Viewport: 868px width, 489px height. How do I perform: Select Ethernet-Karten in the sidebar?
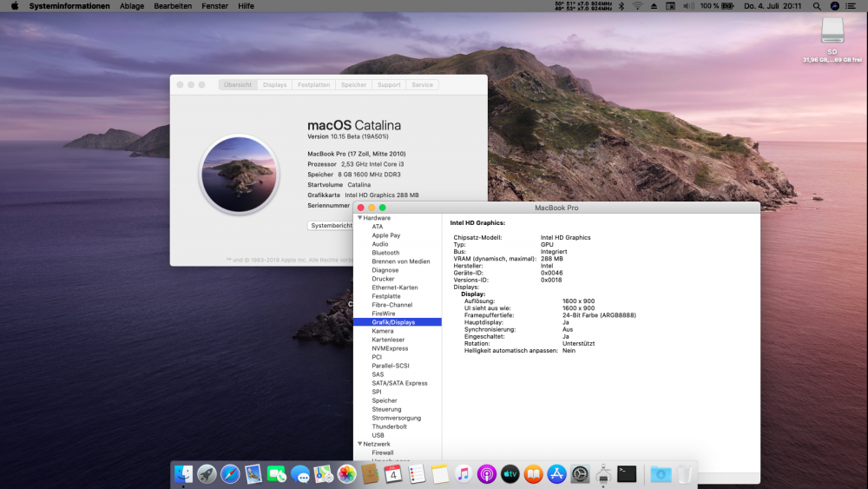click(x=395, y=287)
